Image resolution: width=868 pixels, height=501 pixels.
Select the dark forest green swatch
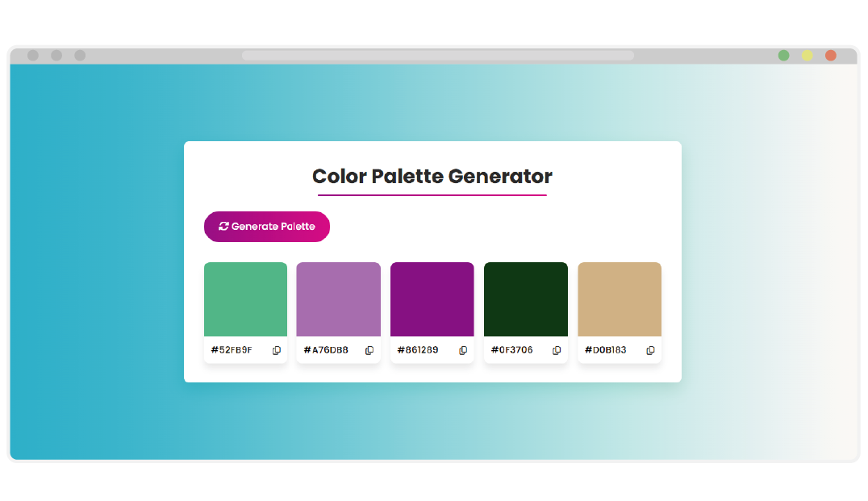526,299
